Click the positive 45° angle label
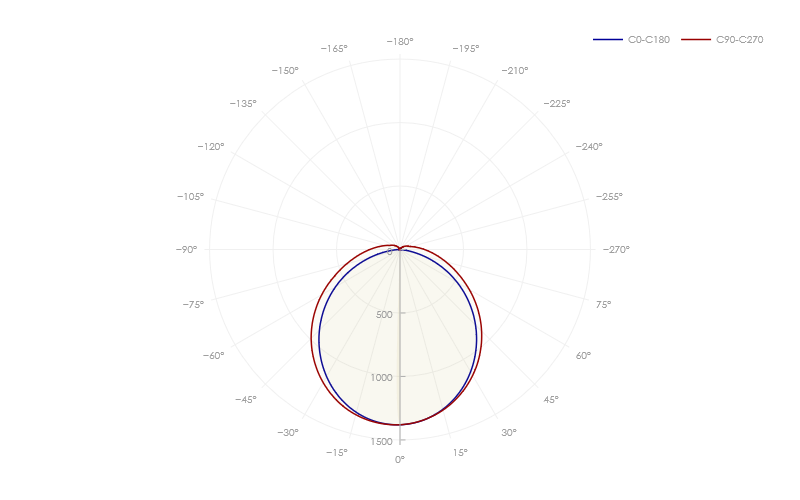 [x=551, y=399]
